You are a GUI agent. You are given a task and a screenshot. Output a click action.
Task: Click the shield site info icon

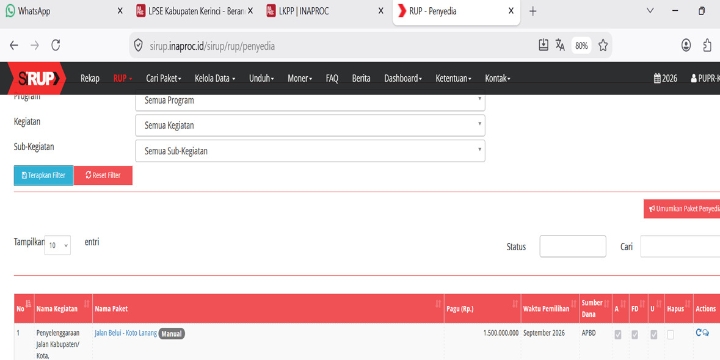pyautogui.click(x=138, y=45)
